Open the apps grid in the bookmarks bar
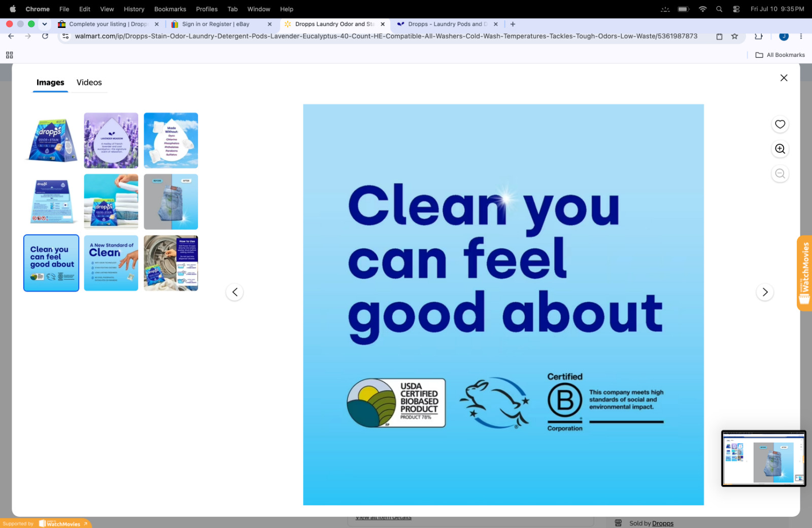Viewport: 812px width, 528px height. point(9,55)
